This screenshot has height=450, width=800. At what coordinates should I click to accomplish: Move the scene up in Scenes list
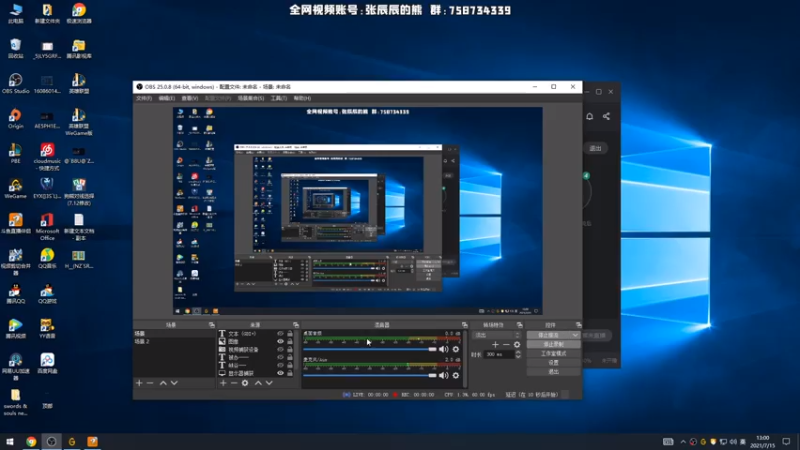(163, 383)
